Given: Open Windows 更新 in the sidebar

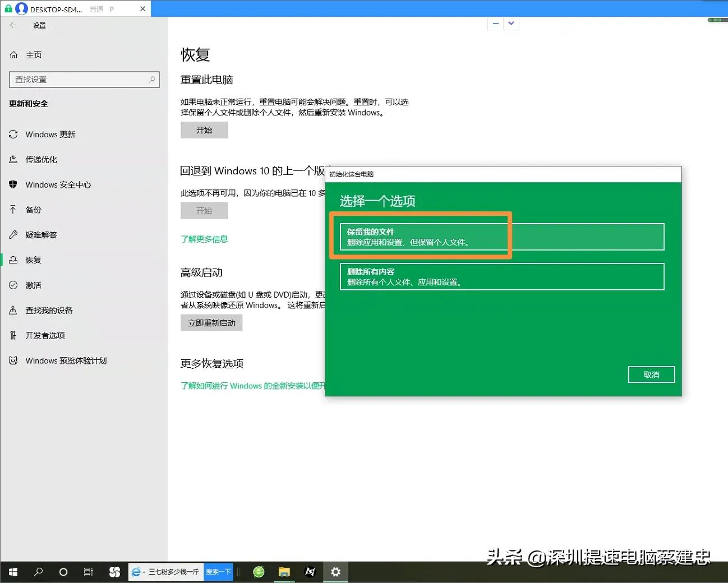Looking at the screenshot, I should tap(50, 134).
